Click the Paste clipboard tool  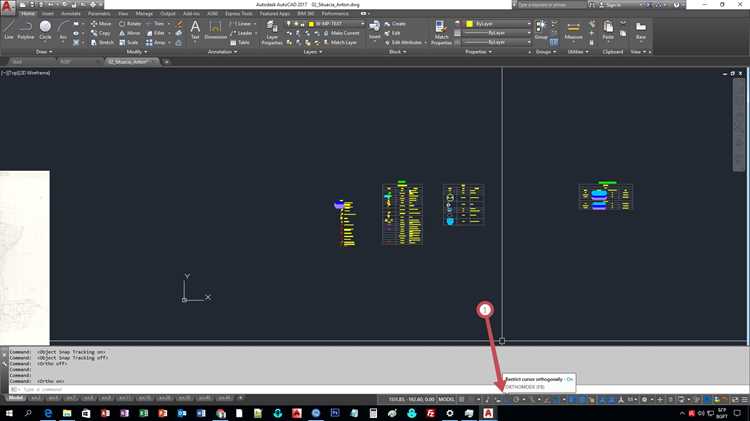608,30
